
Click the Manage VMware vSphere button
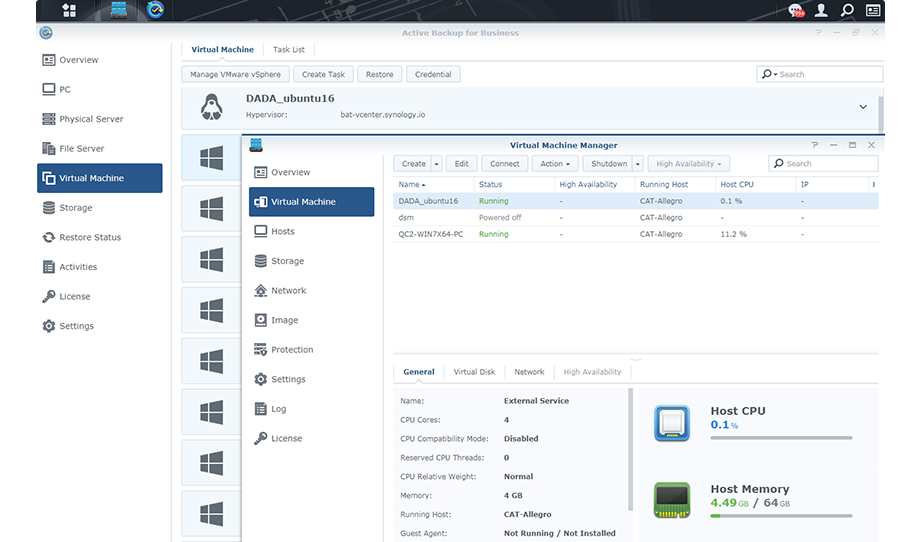click(x=235, y=74)
